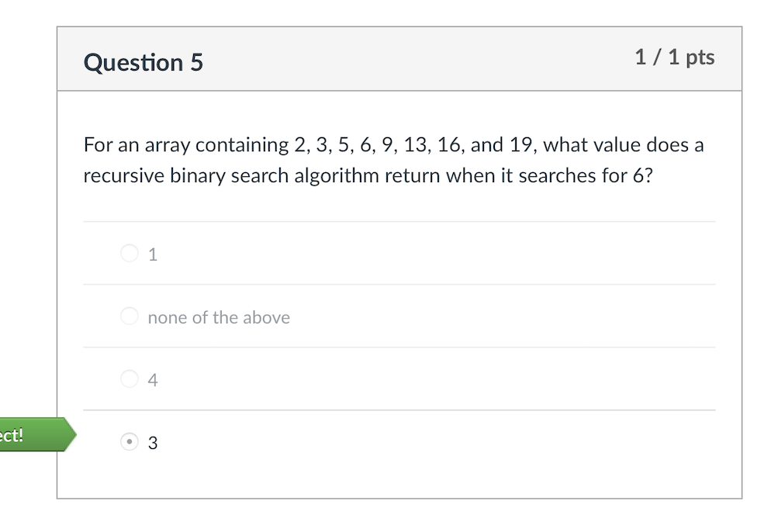Click the unselected circle near 'none of the above'
Viewport: 771px width, 532px height.
(130, 316)
